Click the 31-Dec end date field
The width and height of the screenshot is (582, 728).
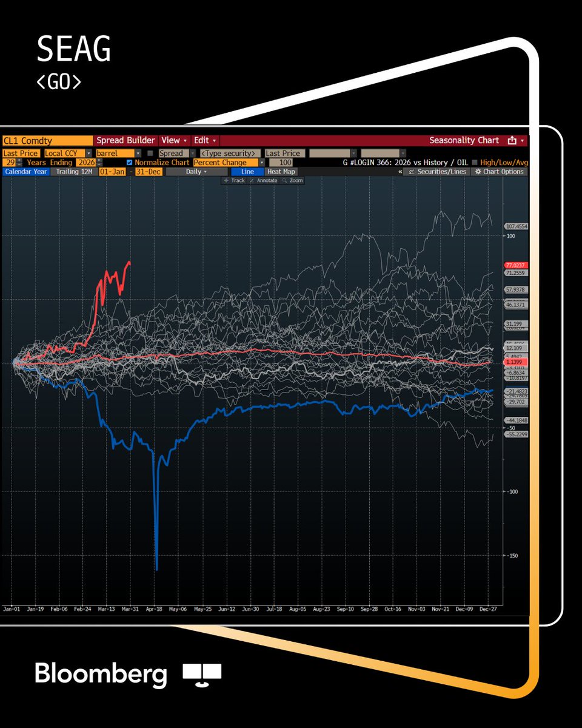pos(148,172)
